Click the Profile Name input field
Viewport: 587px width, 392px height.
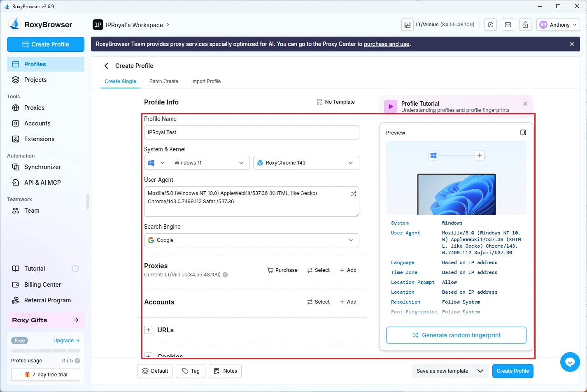click(252, 132)
